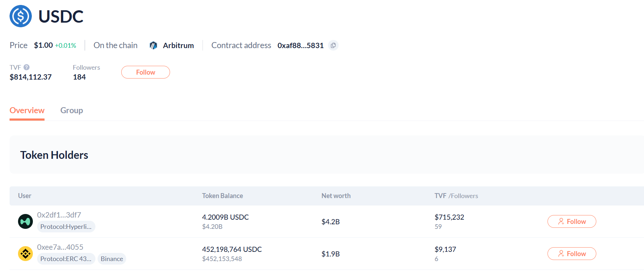
Task: Click the TVF /Followers column header
Action: (x=456, y=196)
